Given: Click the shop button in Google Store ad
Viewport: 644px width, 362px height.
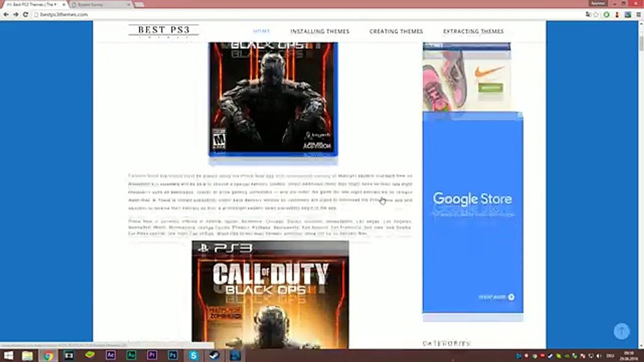Looking at the screenshot, I should pyautogui.click(x=496, y=297).
